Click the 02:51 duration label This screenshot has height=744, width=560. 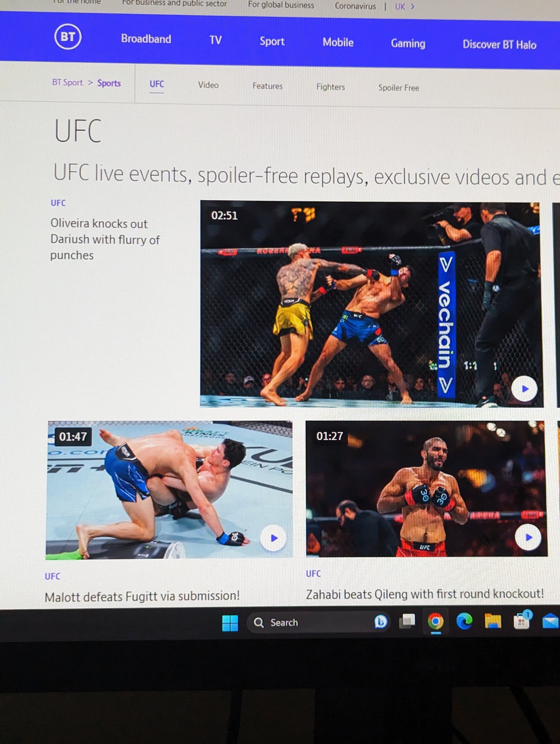point(224,216)
